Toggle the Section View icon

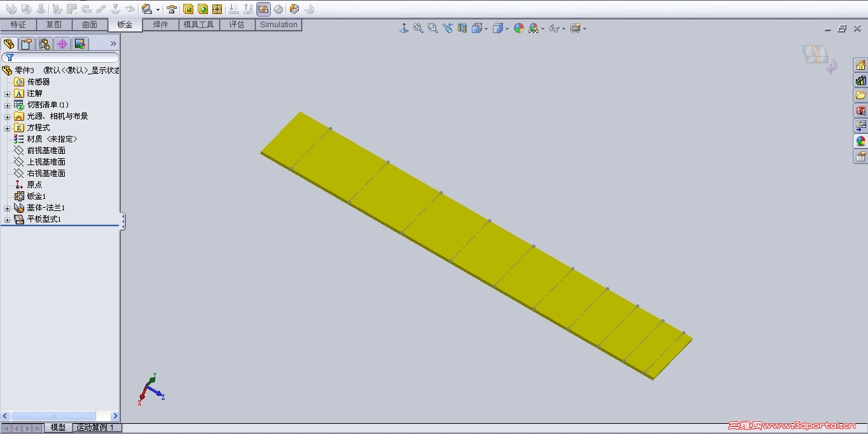pos(462,28)
